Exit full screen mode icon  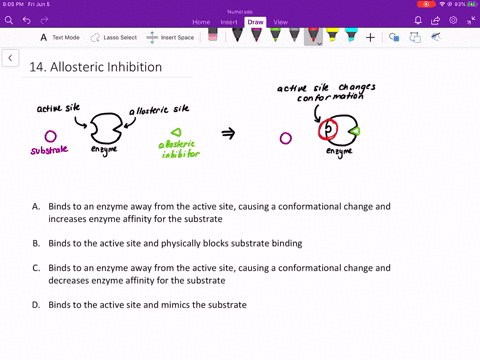pos(471,21)
